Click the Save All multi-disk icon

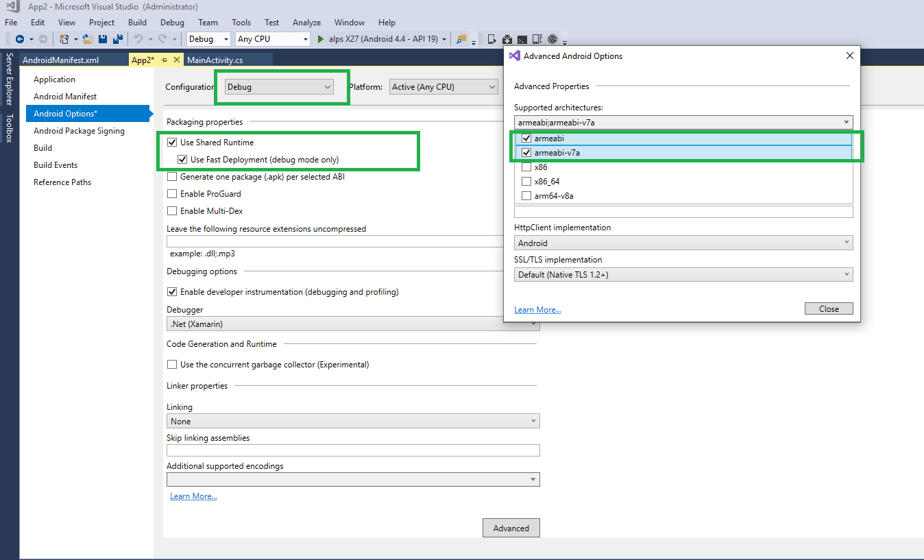coord(118,38)
